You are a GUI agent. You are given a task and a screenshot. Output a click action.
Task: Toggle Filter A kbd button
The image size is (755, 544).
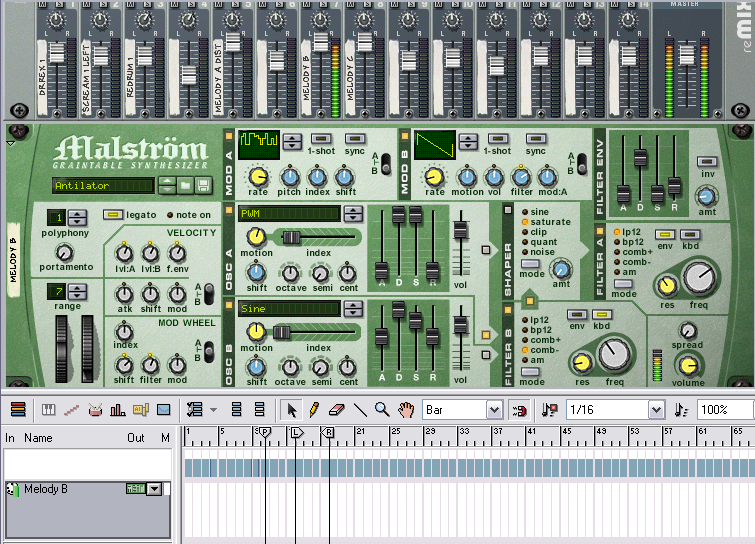(690, 234)
